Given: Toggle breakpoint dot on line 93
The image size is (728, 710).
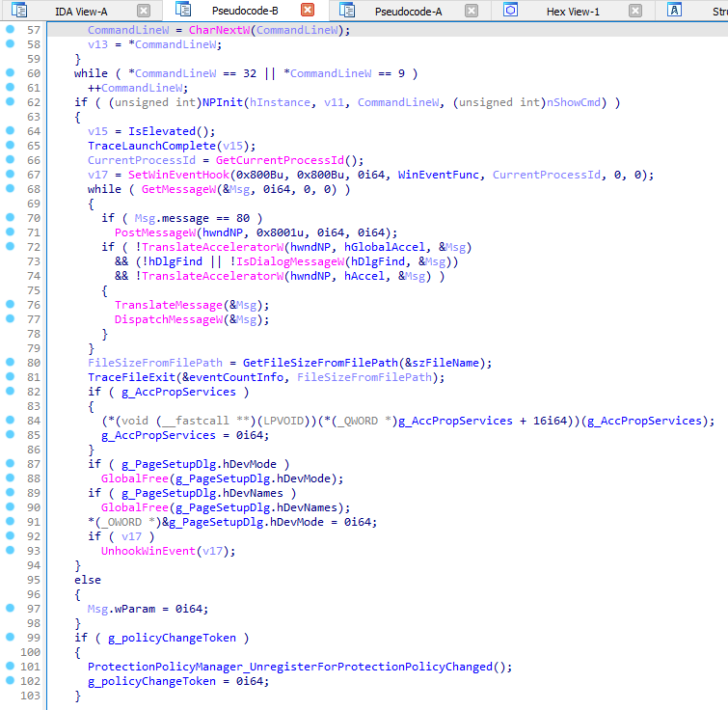Looking at the screenshot, I should click(10, 551).
